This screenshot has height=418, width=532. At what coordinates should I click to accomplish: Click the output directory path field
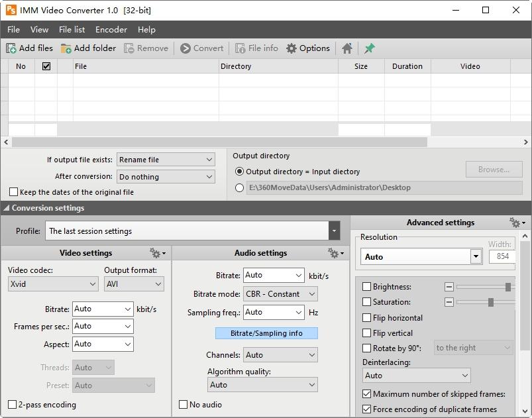(x=384, y=187)
